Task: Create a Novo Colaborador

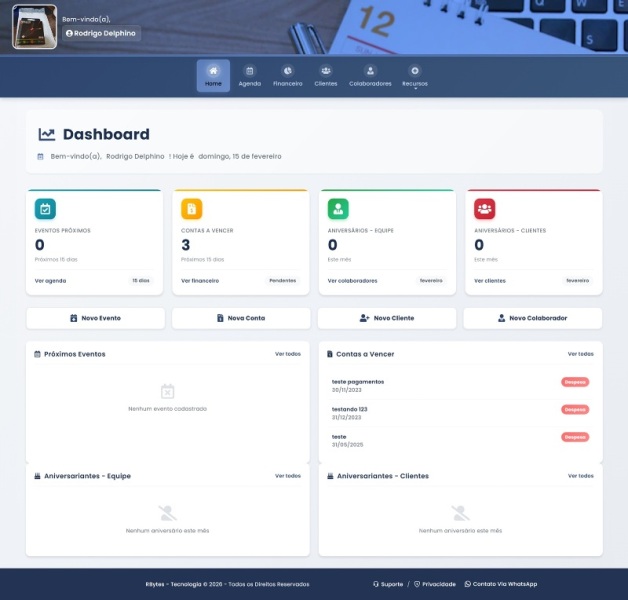Action: tap(533, 318)
